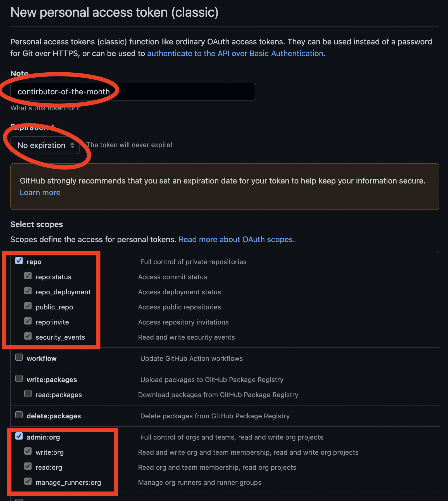The height and width of the screenshot is (501, 448).
Task: Uncheck the repo scope checkbox
Action: [19, 261]
